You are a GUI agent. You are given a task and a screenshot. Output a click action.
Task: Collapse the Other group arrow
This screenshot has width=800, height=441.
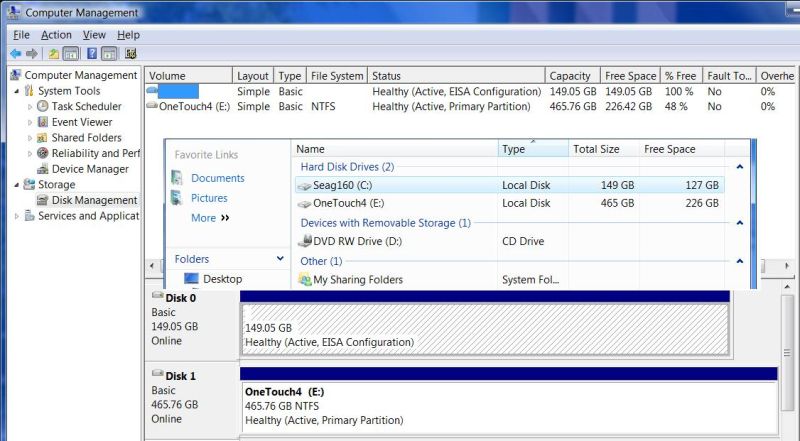740,261
